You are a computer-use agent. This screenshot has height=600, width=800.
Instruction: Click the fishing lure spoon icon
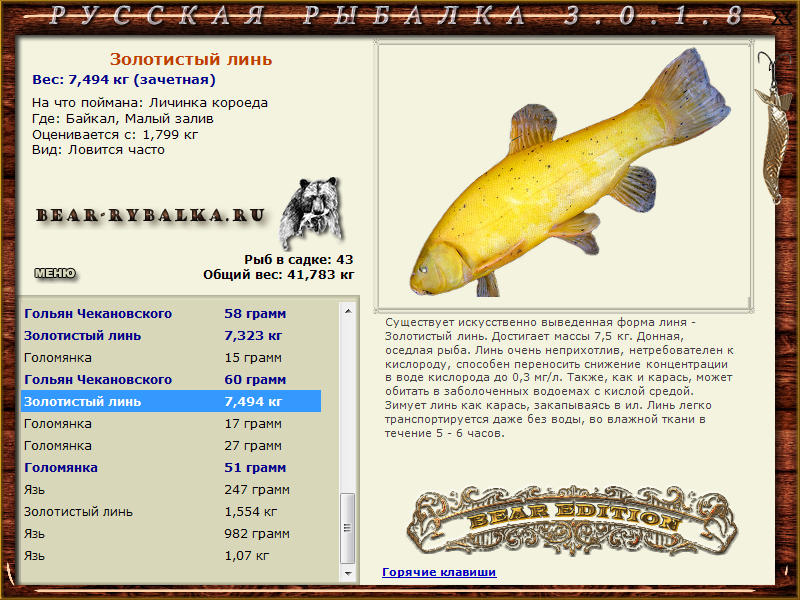tap(774, 130)
